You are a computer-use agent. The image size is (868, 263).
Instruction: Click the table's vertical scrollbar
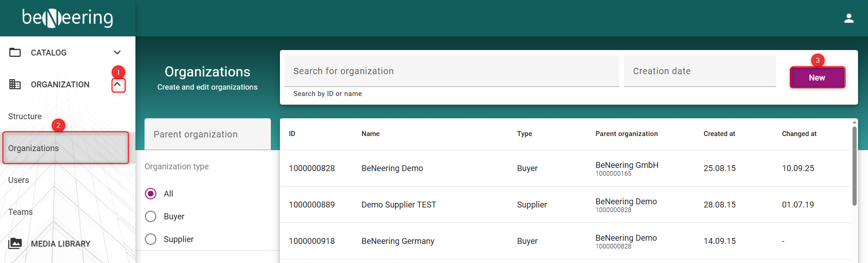[x=854, y=166]
